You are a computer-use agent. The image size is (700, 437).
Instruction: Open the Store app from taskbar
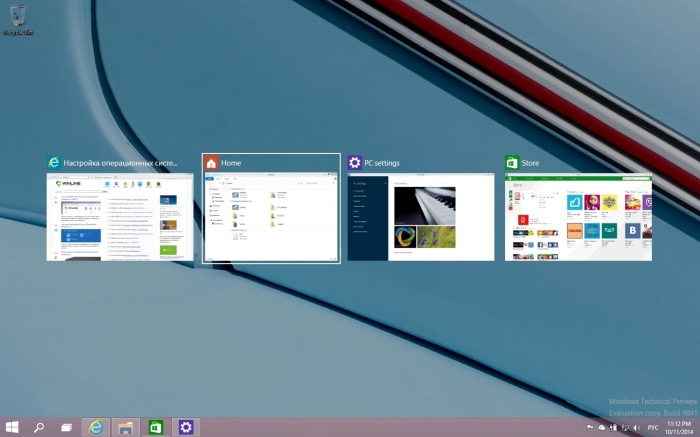tap(156, 427)
